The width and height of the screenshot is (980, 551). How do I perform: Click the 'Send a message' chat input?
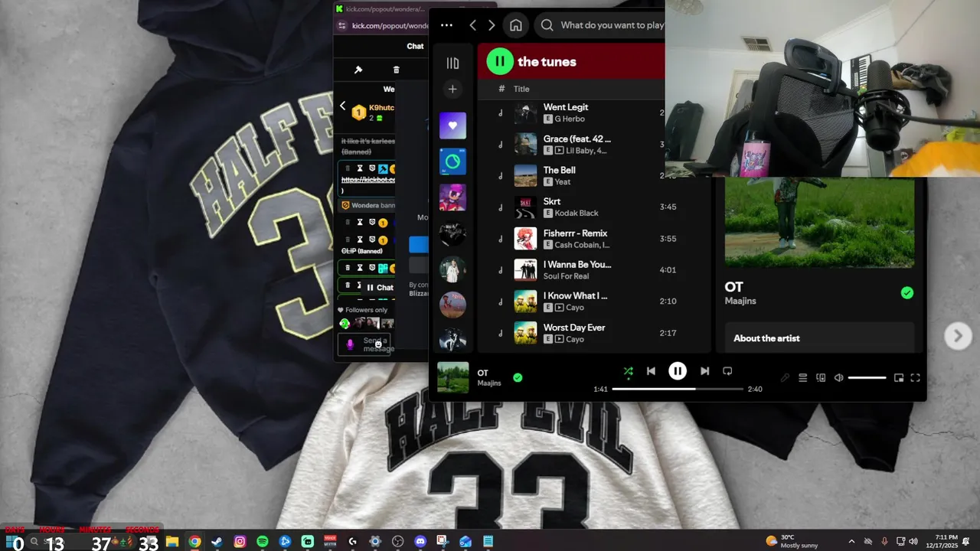[364, 344]
